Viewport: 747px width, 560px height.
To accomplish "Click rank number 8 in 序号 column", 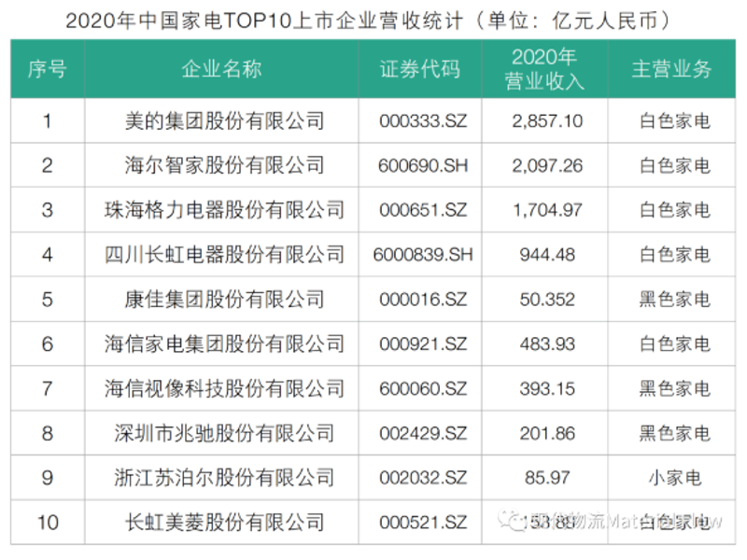I will pos(48,433).
